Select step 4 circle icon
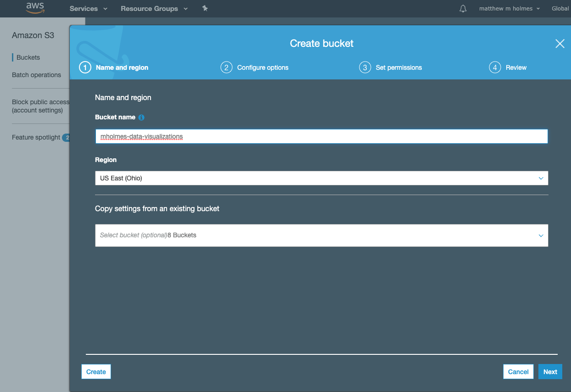 click(x=495, y=67)
